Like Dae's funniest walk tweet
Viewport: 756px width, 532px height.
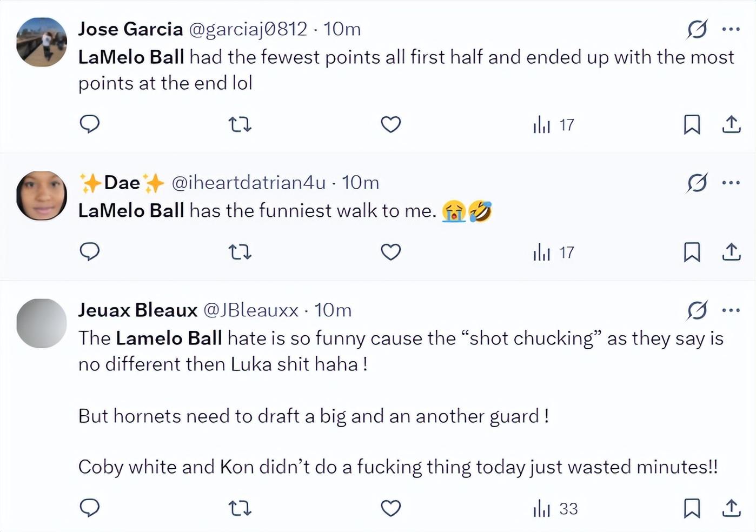(x=390, y=252)
